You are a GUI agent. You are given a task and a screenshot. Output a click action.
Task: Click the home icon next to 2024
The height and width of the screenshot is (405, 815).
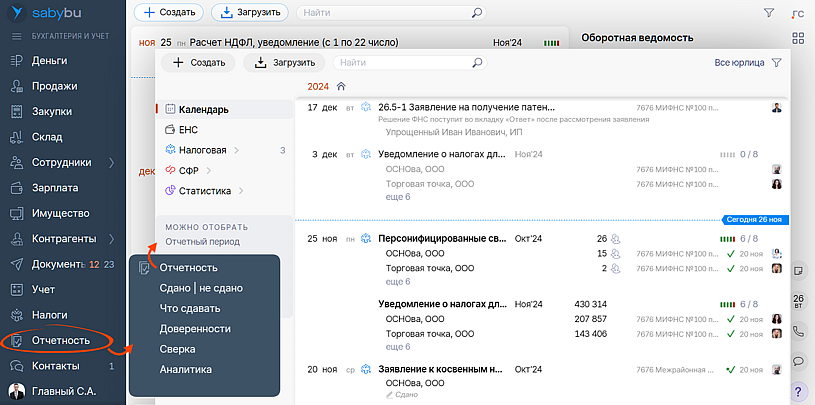(342, 87)
